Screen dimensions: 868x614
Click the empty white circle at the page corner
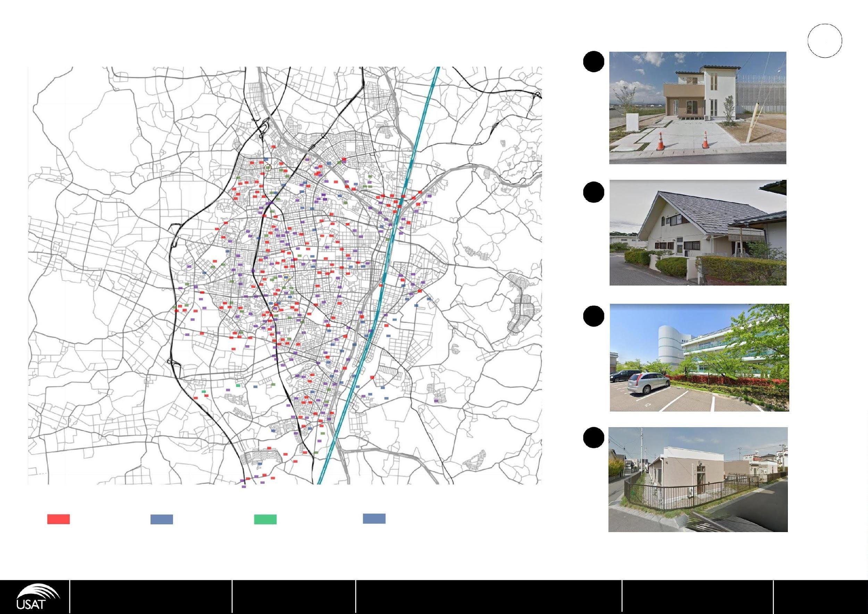pyautogui.click(x=825, y=40)
